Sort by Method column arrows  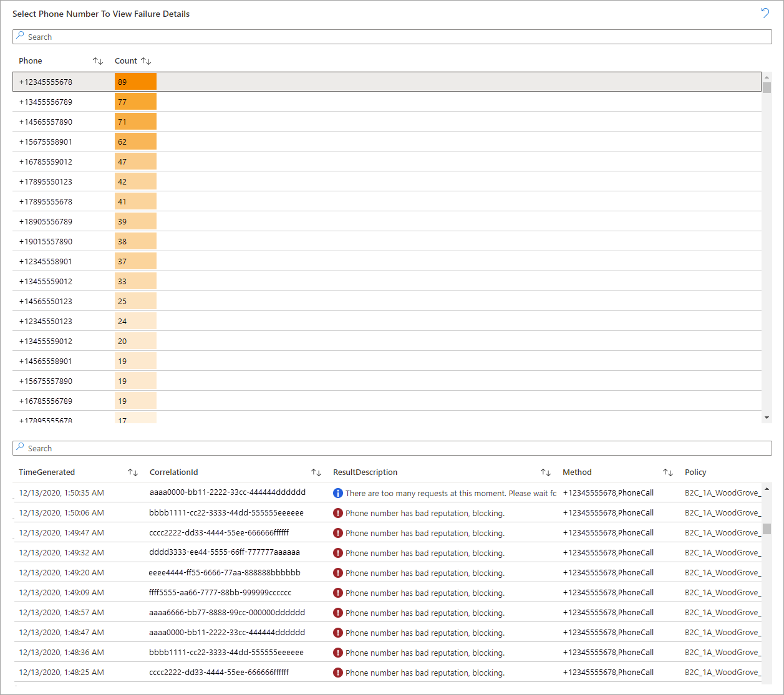(x=668, y=472)
